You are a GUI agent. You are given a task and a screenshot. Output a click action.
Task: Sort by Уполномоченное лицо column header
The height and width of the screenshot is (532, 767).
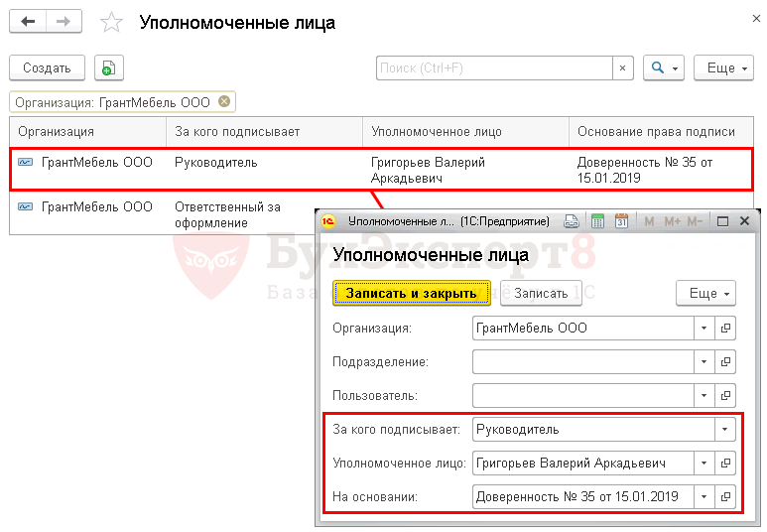(465, 132)
